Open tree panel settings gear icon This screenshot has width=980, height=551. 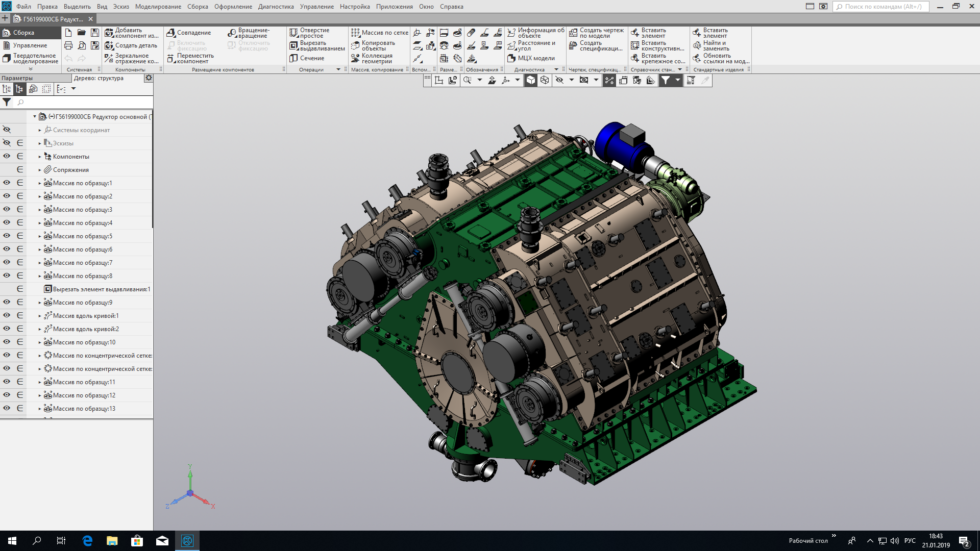coord(149,78)
